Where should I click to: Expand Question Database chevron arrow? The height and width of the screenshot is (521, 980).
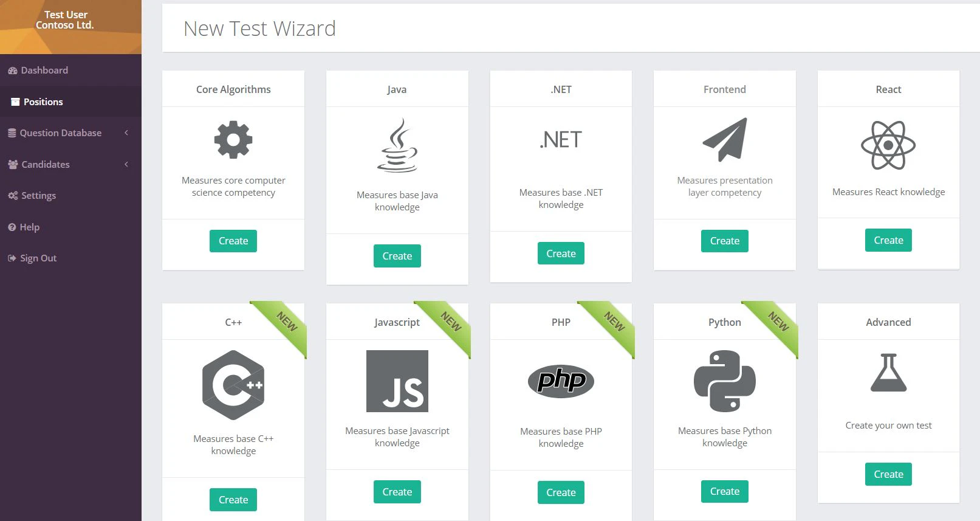tap(126, 133)
